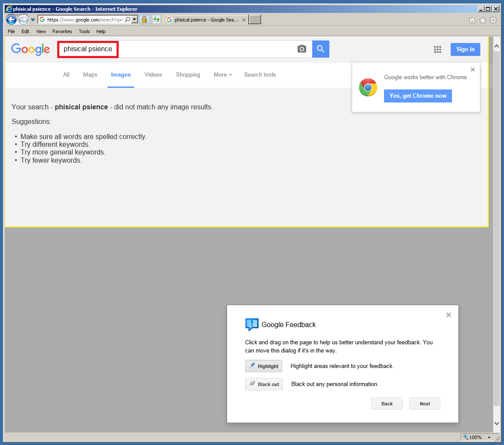Click the address bar search magnifier icon

pos(128,20)
